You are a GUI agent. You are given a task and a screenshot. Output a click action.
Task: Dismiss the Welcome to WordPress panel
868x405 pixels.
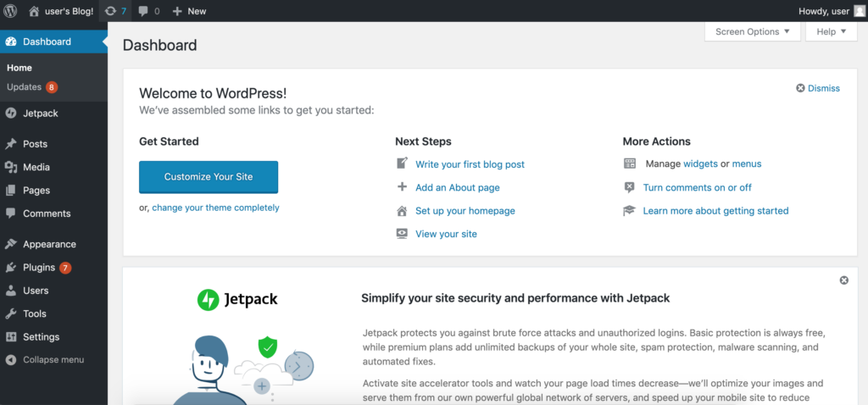click(x=818, y=88)
